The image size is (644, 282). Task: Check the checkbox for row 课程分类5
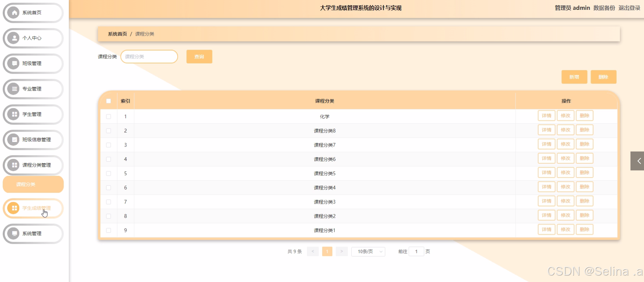coord(109,173)
